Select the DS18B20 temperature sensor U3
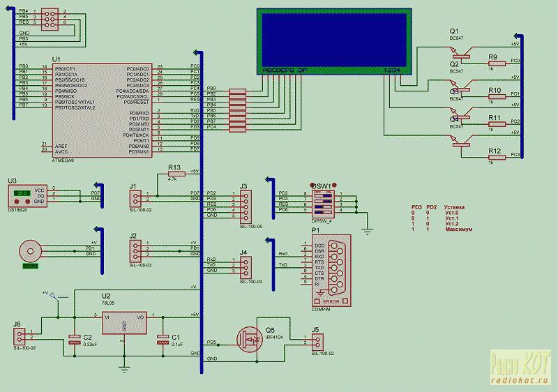The image size is (558, 392). pos(27,195)
